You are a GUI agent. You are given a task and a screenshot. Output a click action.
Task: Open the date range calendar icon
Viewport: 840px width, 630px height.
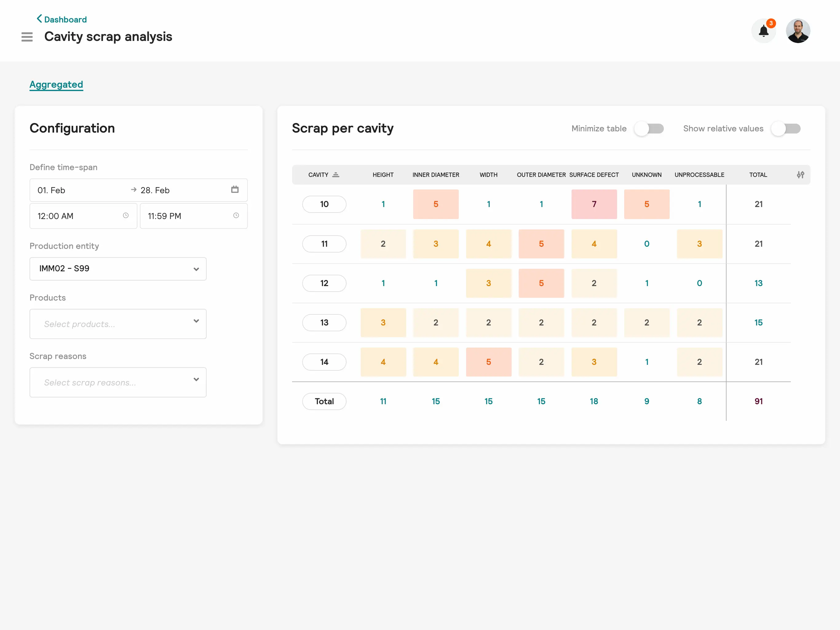(x=235, y=189)
